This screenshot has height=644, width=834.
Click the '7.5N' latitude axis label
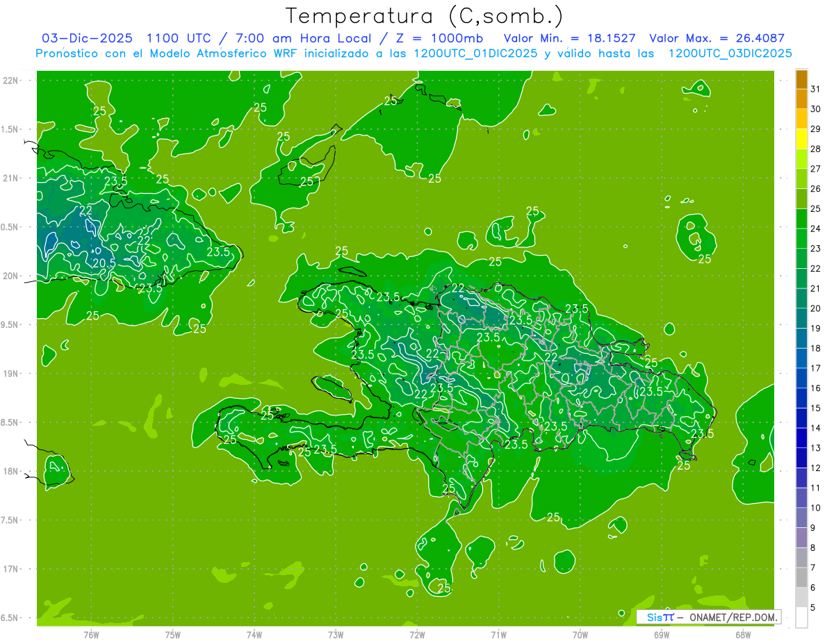tap(10, 520)
